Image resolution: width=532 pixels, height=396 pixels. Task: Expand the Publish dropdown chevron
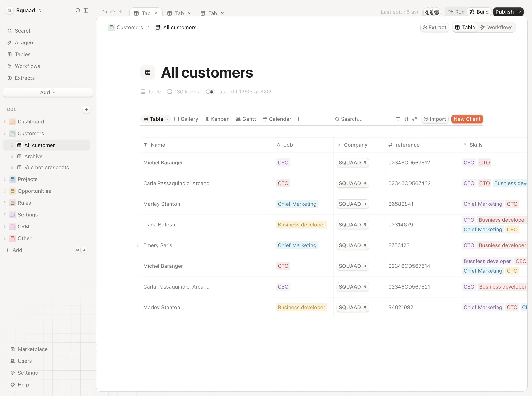click(520, 11)
